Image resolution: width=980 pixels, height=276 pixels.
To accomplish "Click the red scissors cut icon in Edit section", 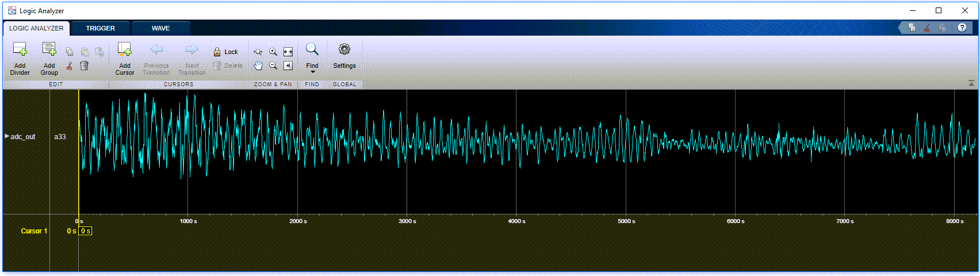I will (x=70, y=66).
